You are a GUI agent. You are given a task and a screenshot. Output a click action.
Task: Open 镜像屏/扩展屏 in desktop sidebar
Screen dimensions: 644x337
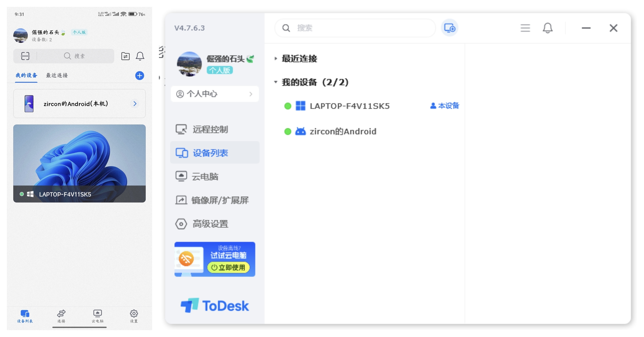click(215, 200)
